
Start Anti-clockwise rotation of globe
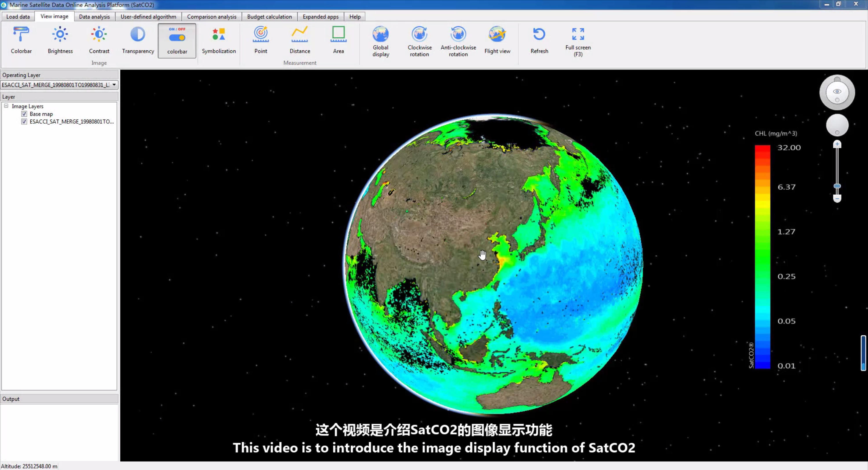[458, 41]
